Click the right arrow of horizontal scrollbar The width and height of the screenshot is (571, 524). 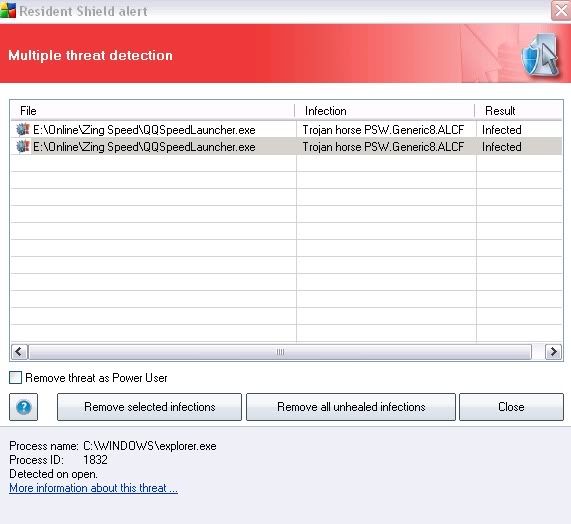[x=553, y=352]
